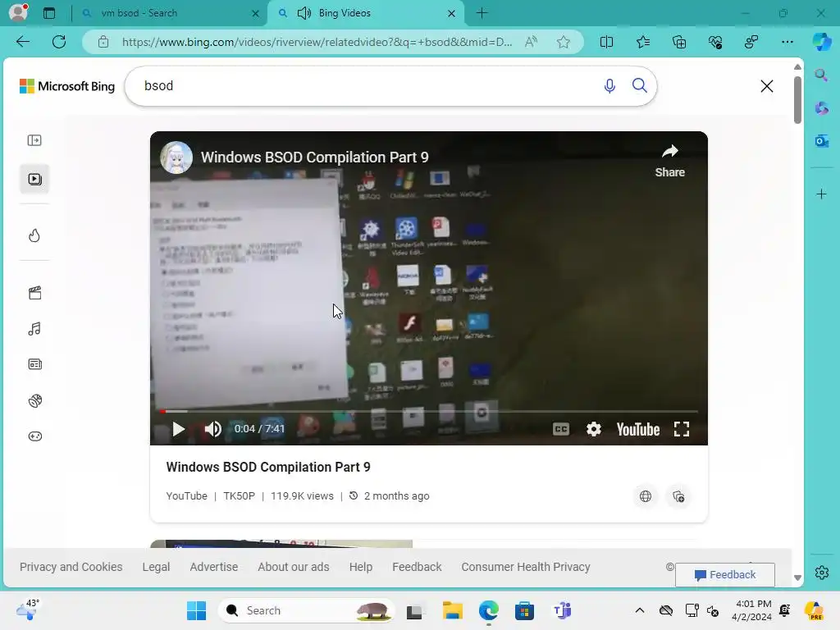Image resolution: width=840 pixels, height=630 pixels.
Task: Click the blue Feedback button
Action: pos(725,575)
